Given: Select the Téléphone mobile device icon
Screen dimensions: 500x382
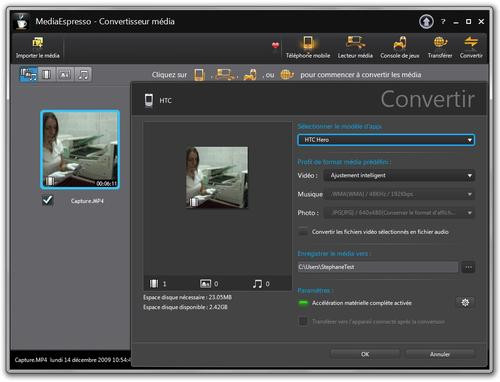Looking at the screenshot, I should (x=308, y=43).
